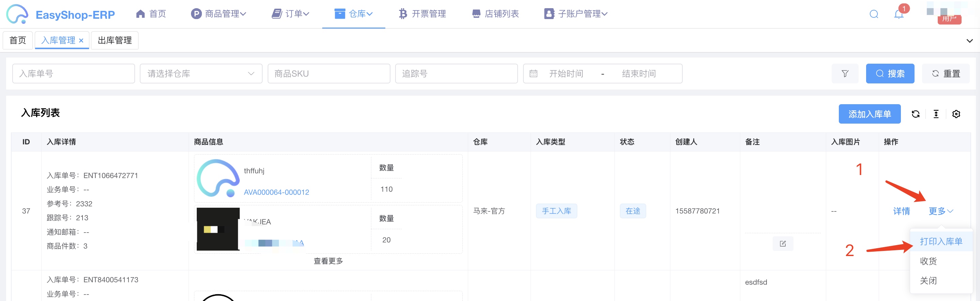Viewport: 980px width, 301px height.
Task: Switch to the 出库管理 tab
Action: click(x=115, y=40)
